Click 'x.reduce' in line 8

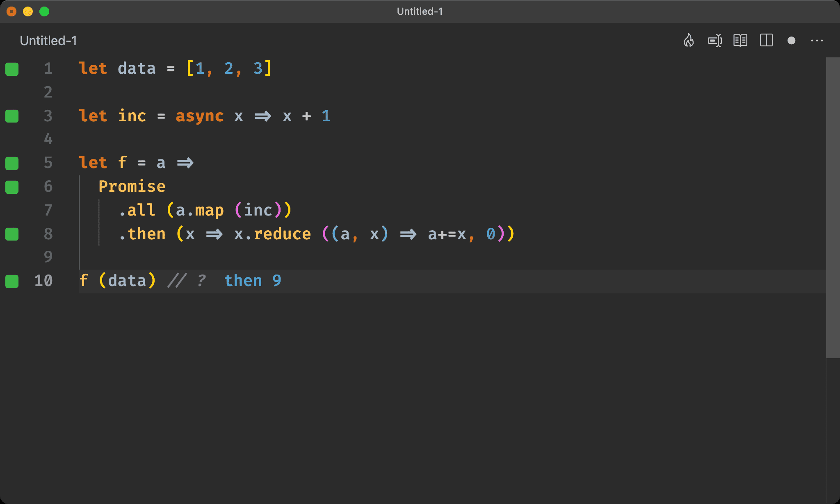tap(273, 234)
